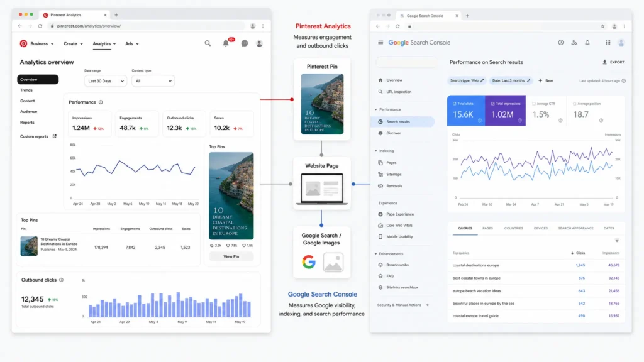Screen dimensions: 644x362
Task: Expand Create menu dropdown
Action: click(x=73, y=43)
